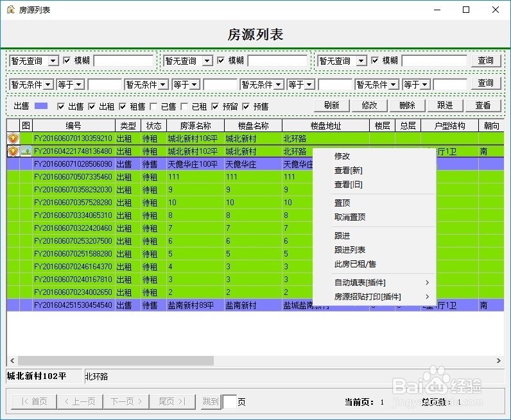The image size is (511, 420).
Task: Uncheck the 预留 filter checkbox
Action: point(215,106)
